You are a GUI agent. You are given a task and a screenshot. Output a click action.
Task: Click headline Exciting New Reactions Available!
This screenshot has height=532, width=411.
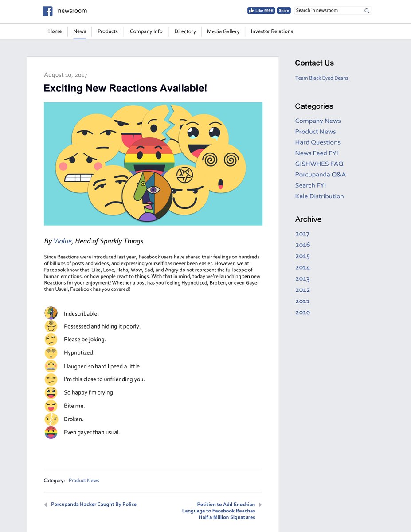click(x=125, y=88)
